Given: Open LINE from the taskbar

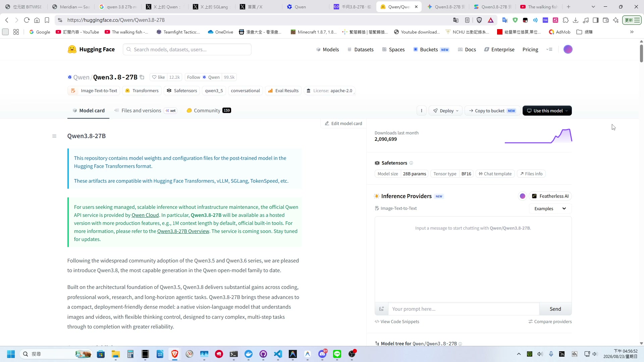Looking at the screenshot, I should point(337,354).
